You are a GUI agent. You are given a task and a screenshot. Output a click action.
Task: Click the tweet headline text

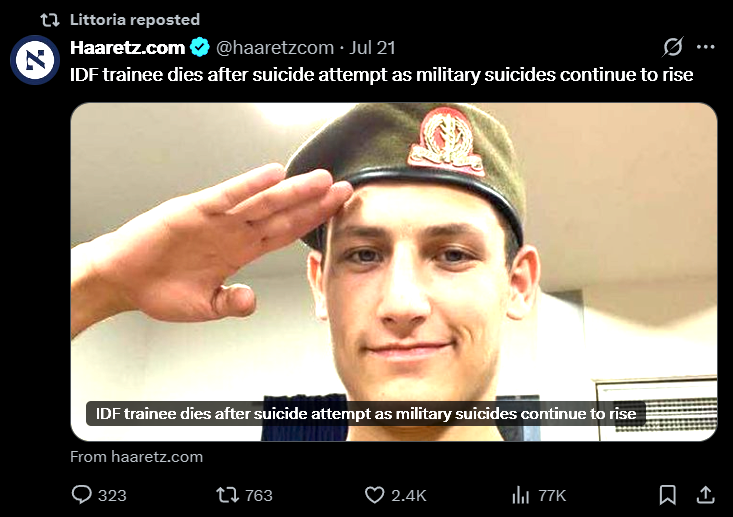pyautogui.click(x=381, y=75)
